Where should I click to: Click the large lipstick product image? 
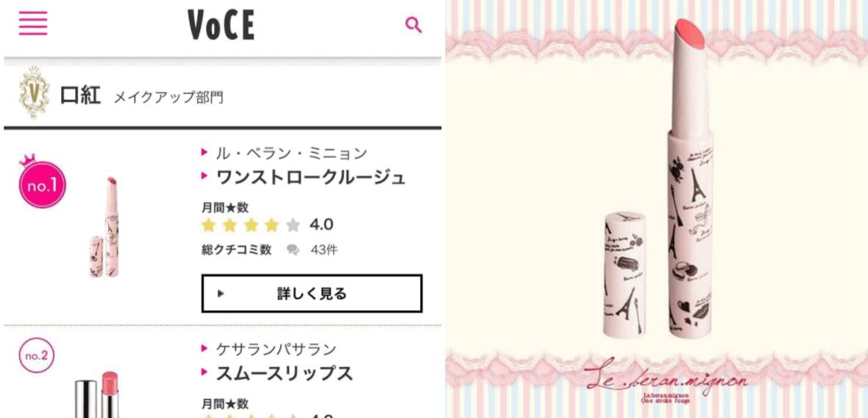point(658,177)
